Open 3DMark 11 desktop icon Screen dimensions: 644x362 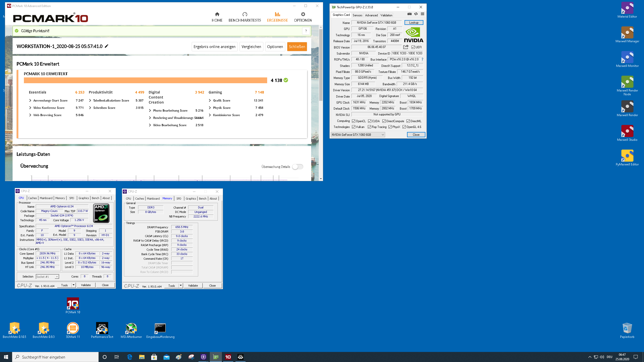73,330
